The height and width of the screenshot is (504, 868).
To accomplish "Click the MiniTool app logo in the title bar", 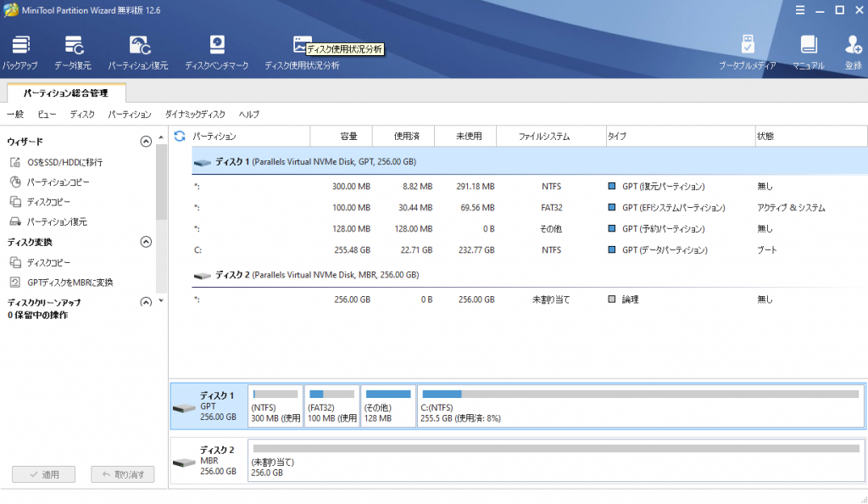I will point(10,10).
